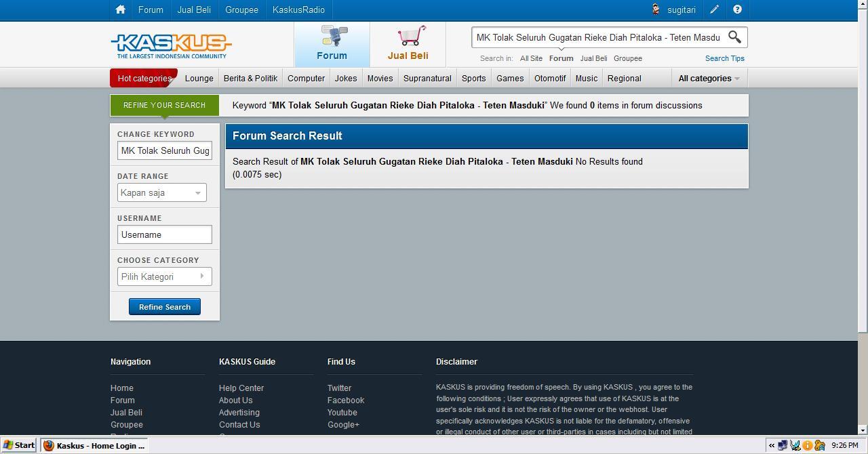Click the 9:26 PM clock
This screenshot has width=868, height=454.
tap(844, 445)
